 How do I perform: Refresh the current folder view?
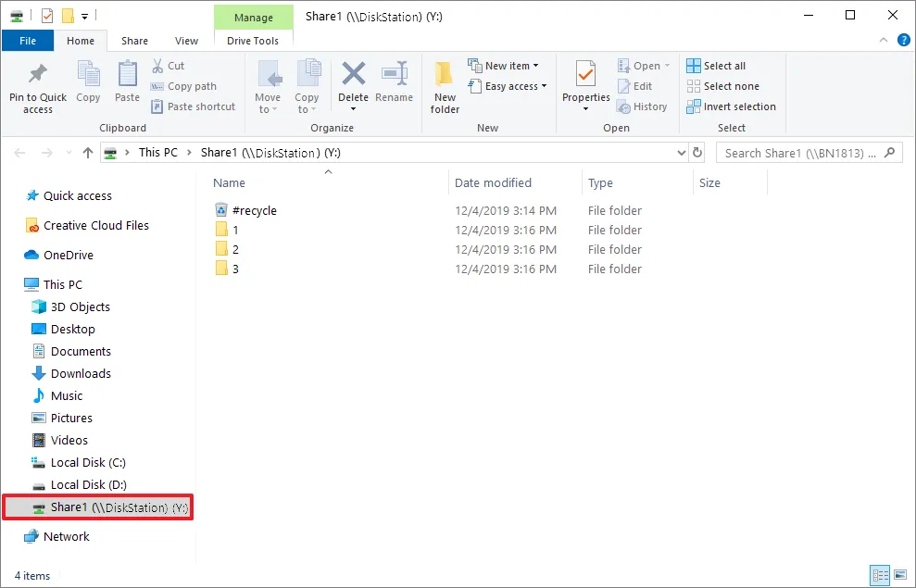[697, 153]
